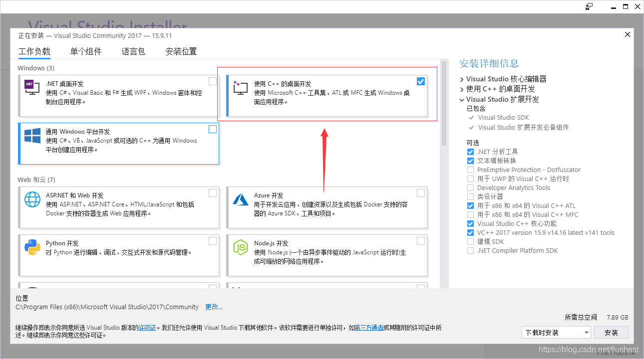
Task: Click the 安装 button
Action: [x=611, y=333]
